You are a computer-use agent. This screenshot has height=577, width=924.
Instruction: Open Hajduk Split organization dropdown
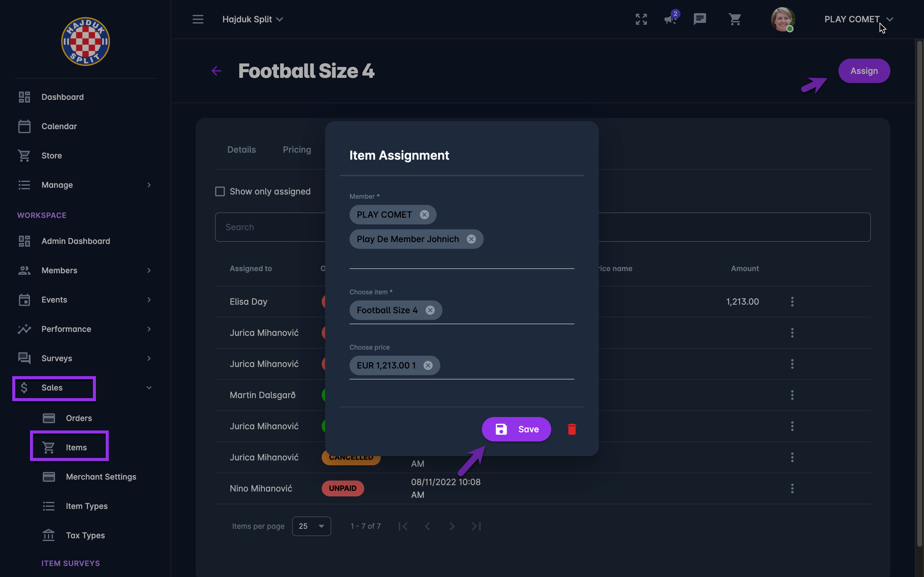[252, 19]
